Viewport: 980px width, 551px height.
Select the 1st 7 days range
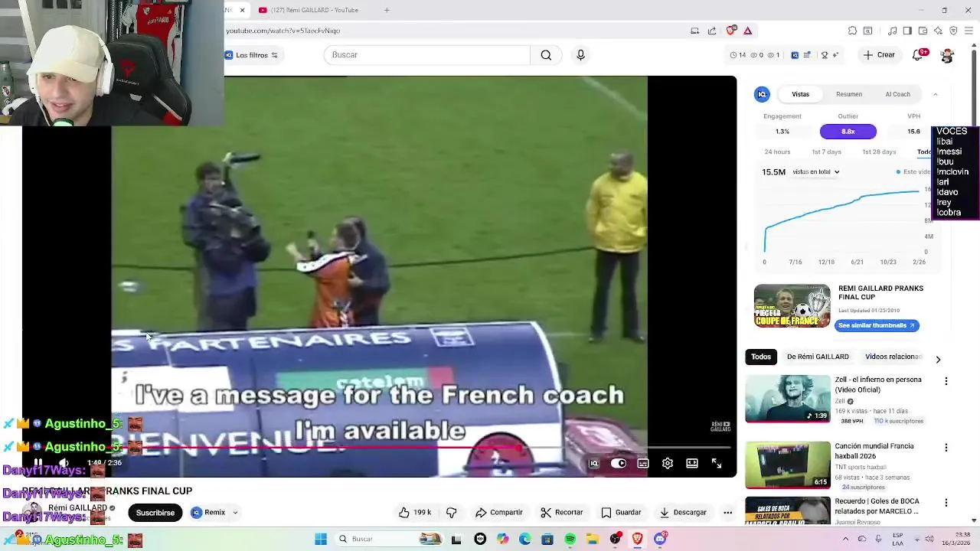[x=826, y=152]
